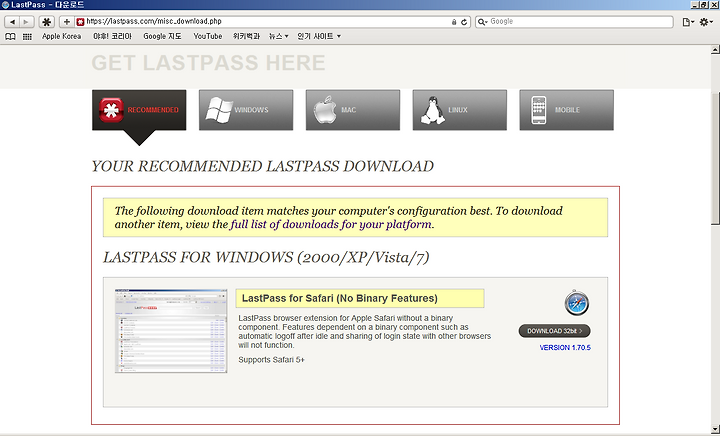Open the search engine magnifier dropdown
Image resolution: width=720 pixels, height=436 pixels.
coord(483,22)
